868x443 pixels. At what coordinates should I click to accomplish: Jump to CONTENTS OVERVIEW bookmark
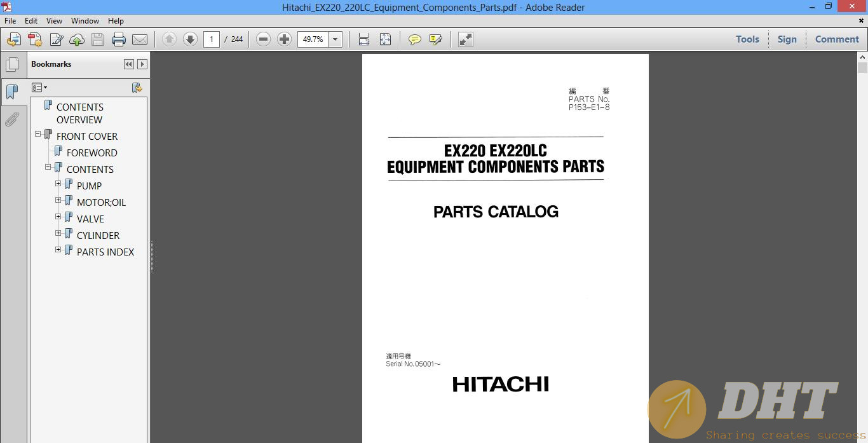pyautogui.click(x=79, y=113)
